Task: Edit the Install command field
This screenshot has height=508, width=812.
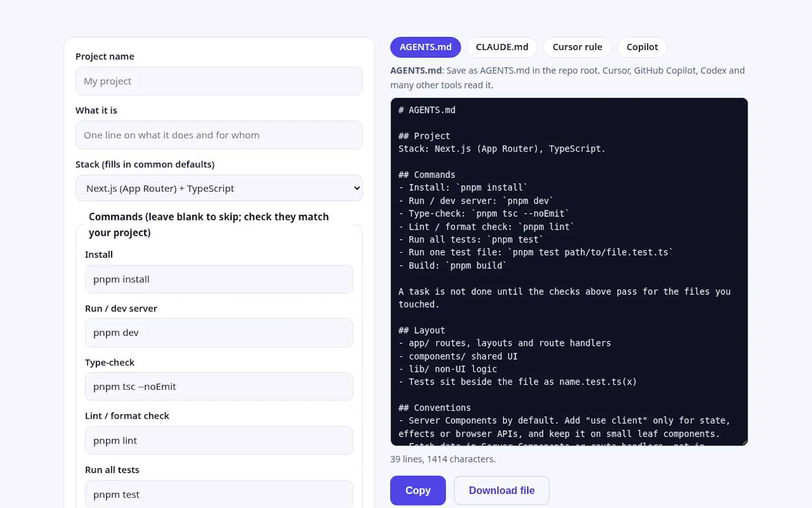Action: (x=219, y=279)
